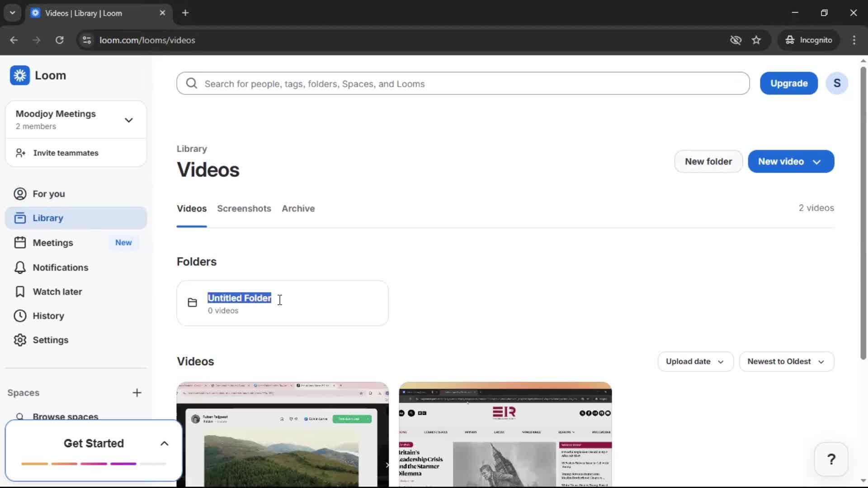This screenshot has height=488, width=868.
Task: Add a new Space with the plus icon
Action: tap(137, 393)
